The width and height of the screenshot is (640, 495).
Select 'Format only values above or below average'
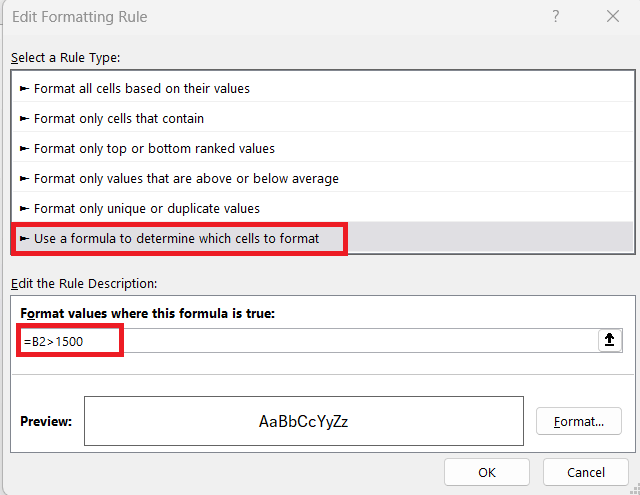coord(186,178)
